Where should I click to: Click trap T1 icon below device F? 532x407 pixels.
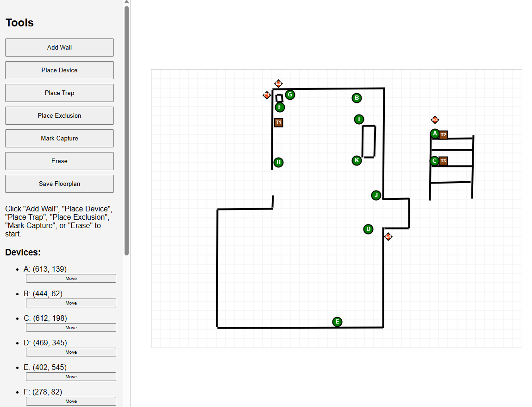coord(278,122)
